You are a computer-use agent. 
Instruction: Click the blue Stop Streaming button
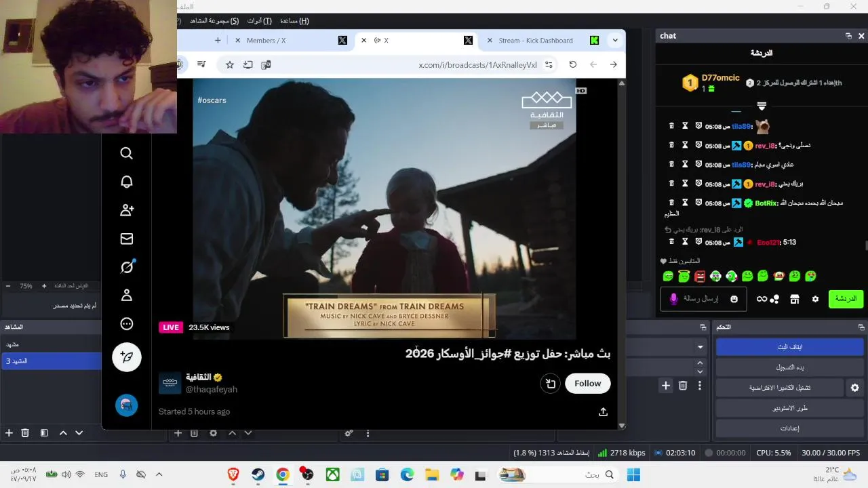pyautogui.click(x=789, y=347)
